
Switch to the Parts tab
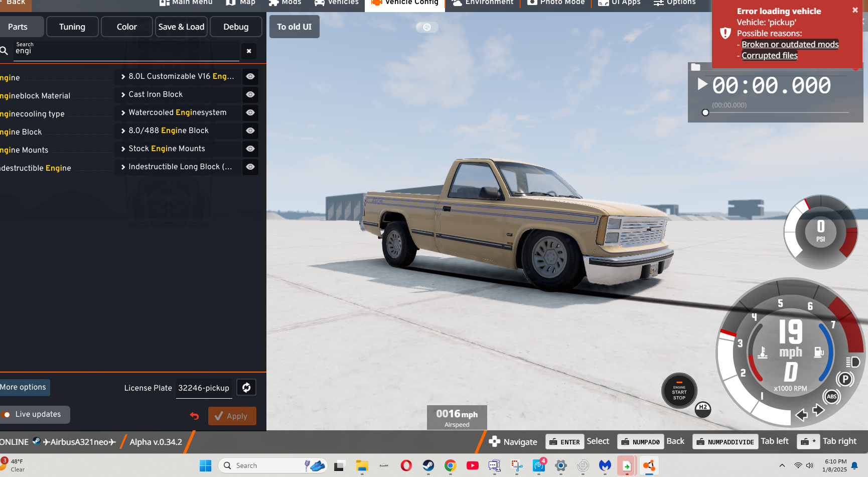[21, 27]
